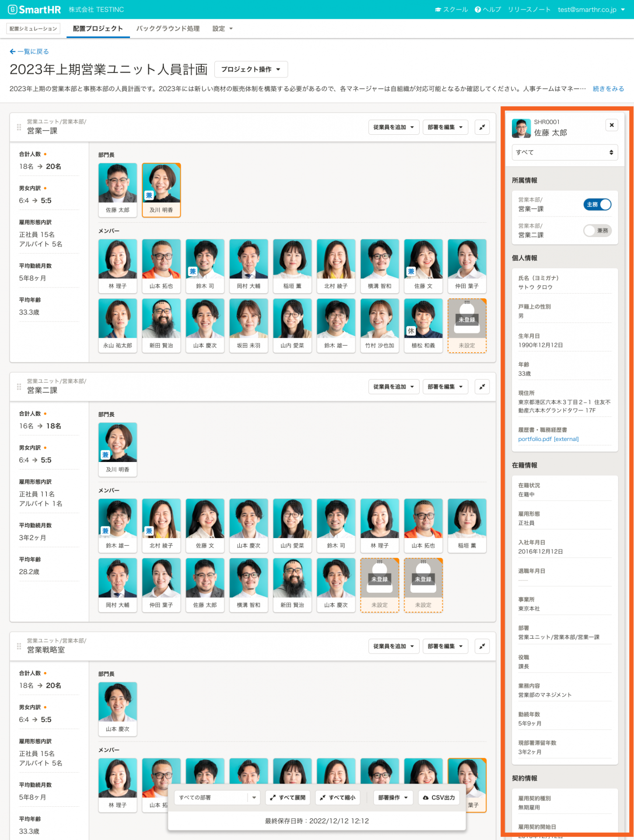Open the すべての部署 filter combo box
This screenshot has width=634, height=840.
[217, 798]
